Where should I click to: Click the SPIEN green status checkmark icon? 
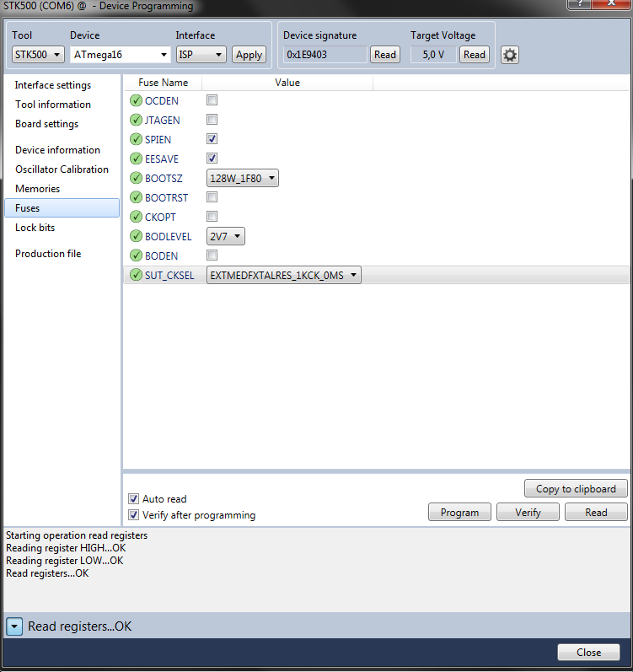(136, 139)
